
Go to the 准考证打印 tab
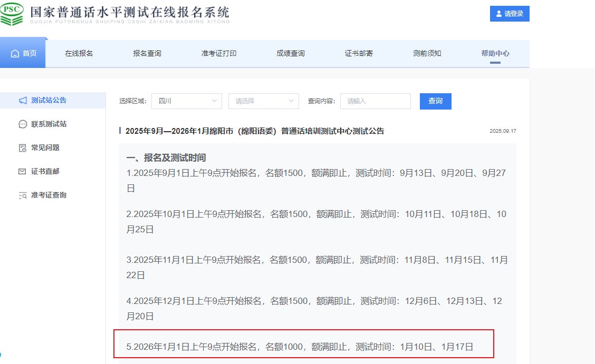pyautogui.click(x=219, y=53)
